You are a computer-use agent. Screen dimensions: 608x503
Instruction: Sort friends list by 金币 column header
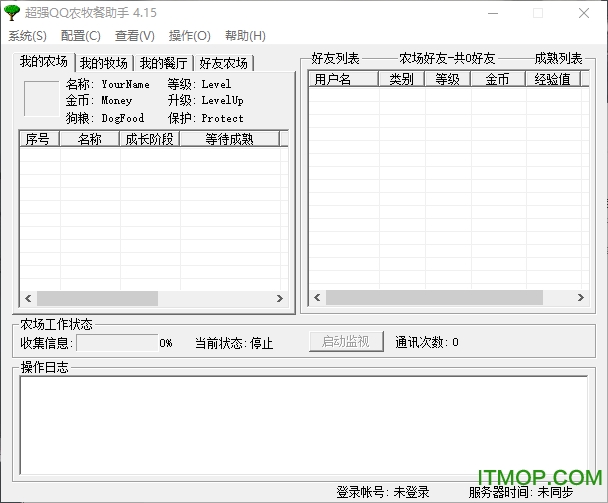(x=496, y=80)
